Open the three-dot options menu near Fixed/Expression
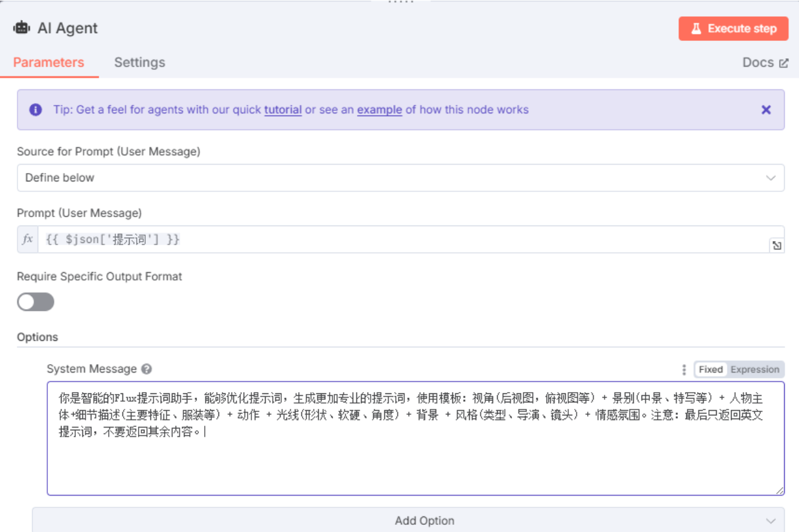 (684, 369)
